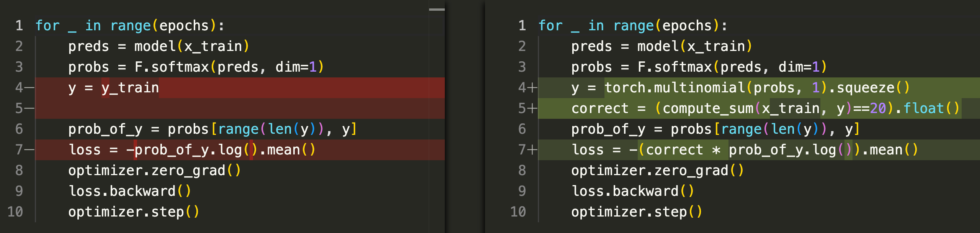This screenshot has width=980, height=233.
Task: Click the added-line marker on right line 7
Action: click(x=532, y=150)
